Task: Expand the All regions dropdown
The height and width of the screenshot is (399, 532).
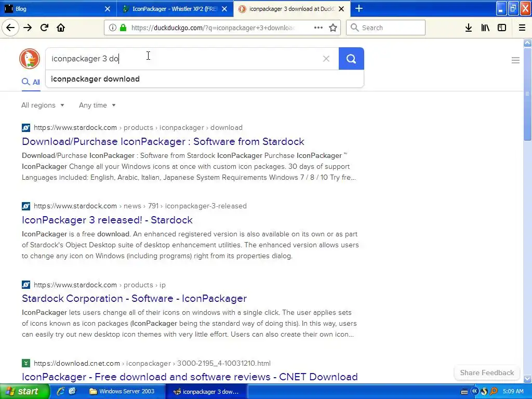Action: pos(43,105)
